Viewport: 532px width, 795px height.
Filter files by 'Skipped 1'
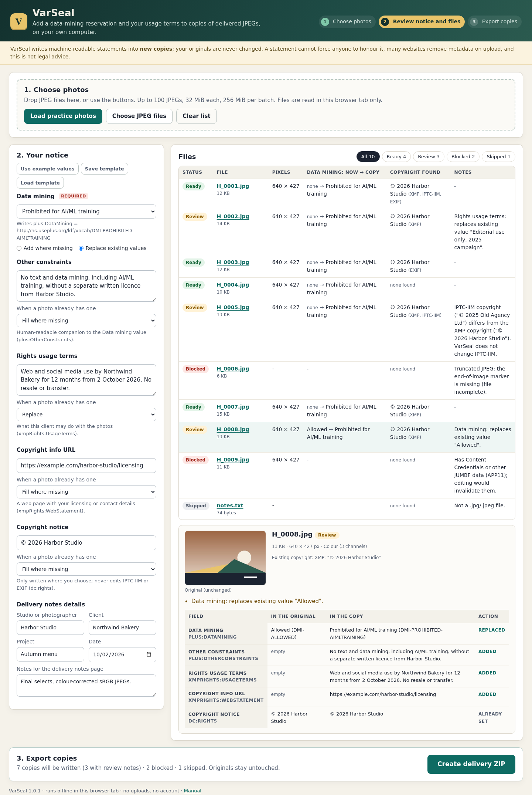tap(498, 157)
